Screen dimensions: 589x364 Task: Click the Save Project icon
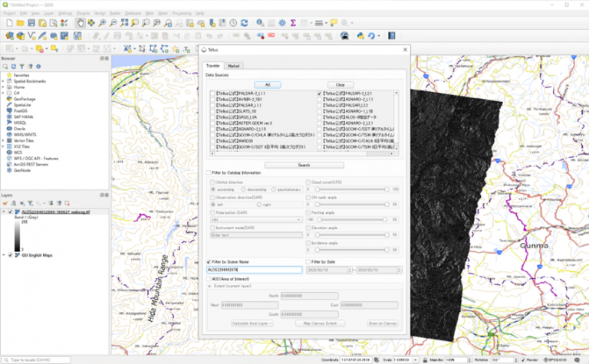(x=31, y=23)
